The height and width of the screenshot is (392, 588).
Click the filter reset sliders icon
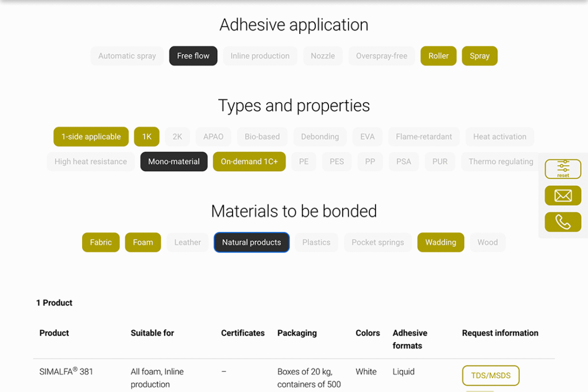coord(563,169)
